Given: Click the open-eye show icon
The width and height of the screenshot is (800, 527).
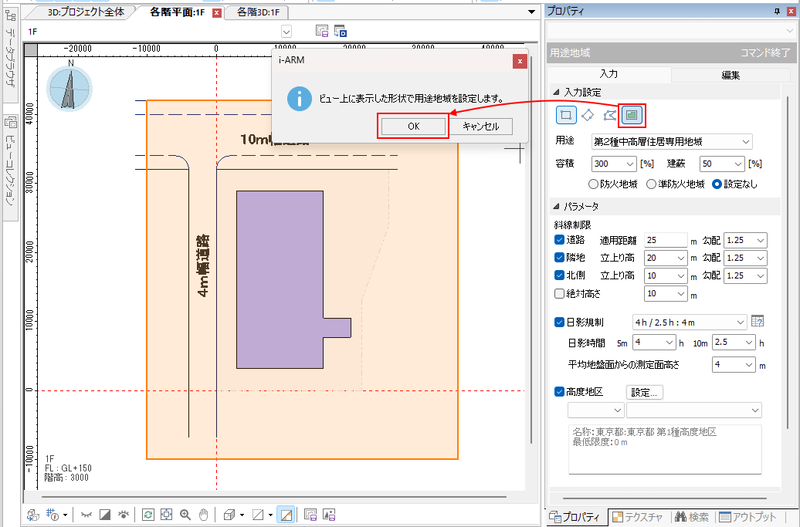Looking at the screenshot, I should (x=123, y=515).
